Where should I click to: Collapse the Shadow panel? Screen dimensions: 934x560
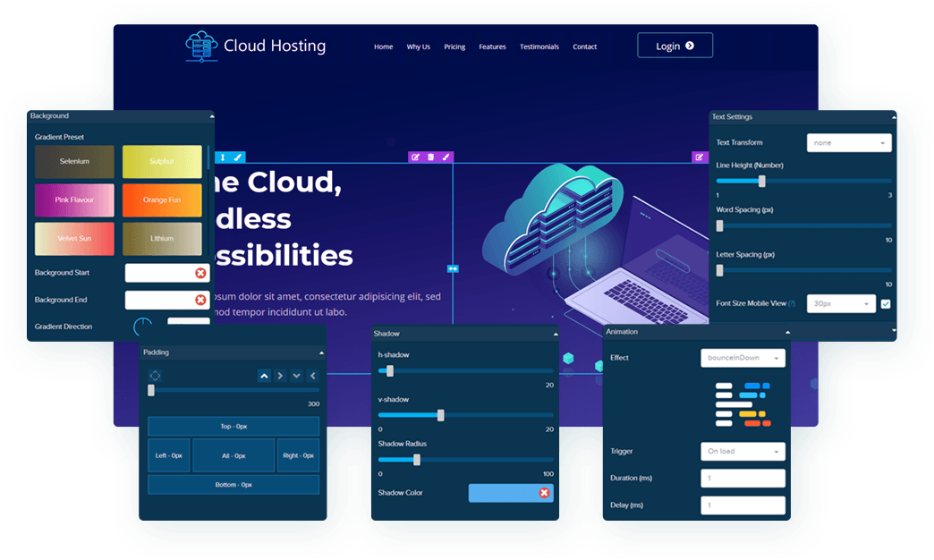pyautogui.click(x=556, y=332)
